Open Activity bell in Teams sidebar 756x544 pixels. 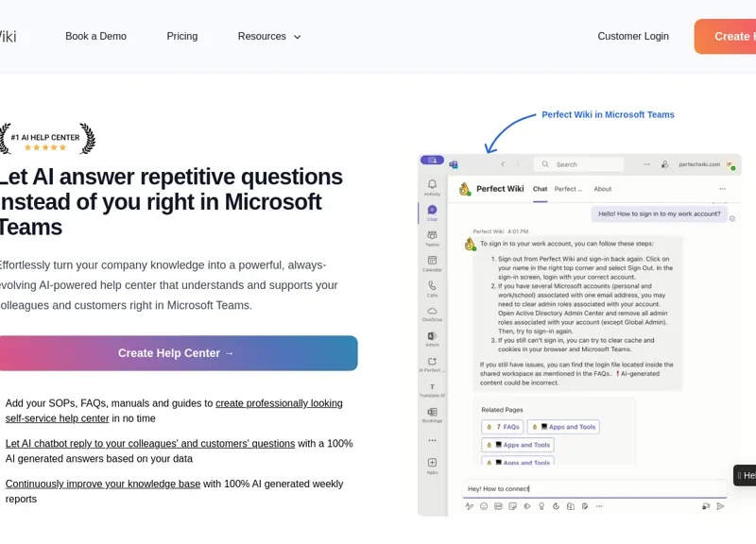click(x=432, y=185)
